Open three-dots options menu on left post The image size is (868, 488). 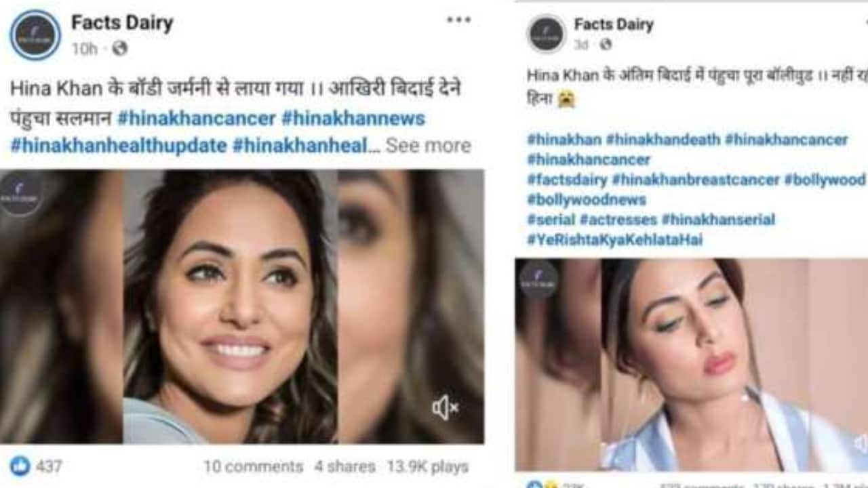[459, 20]
